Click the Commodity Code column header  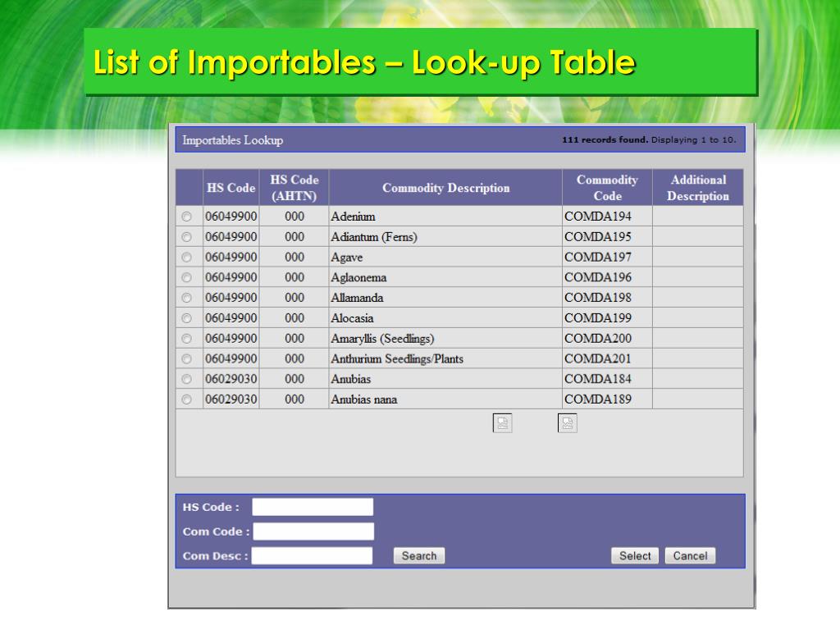[x=608, y=188]
